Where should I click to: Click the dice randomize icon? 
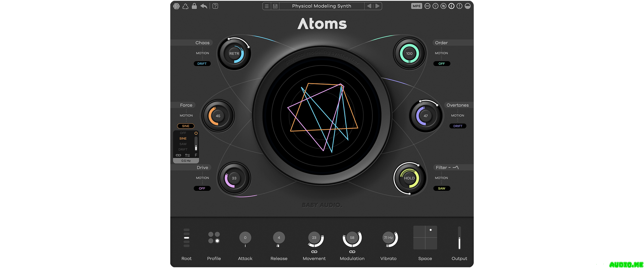(176, 6)
